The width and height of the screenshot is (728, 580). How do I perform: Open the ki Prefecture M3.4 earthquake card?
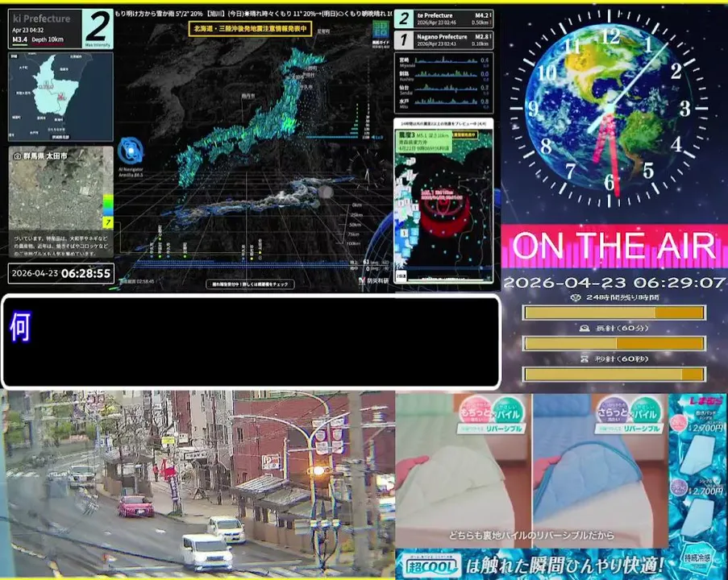pyautogui.click(x=60, y=29)
